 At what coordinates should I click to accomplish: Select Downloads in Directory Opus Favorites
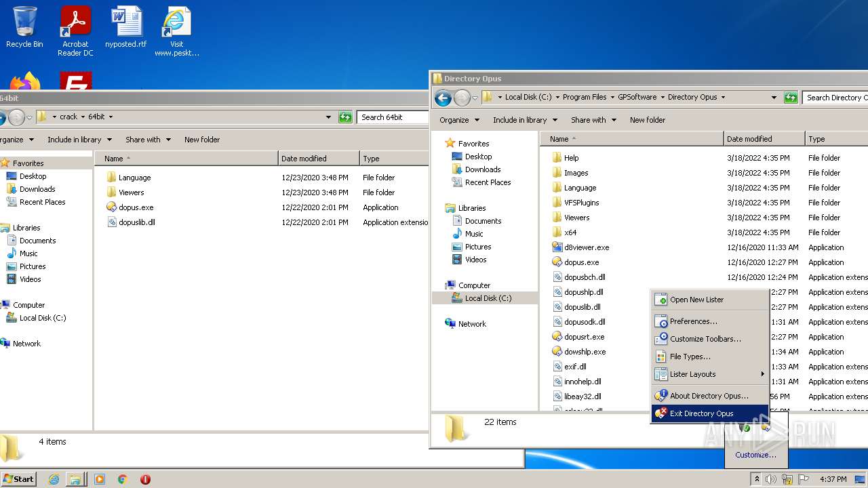point(483,169)
